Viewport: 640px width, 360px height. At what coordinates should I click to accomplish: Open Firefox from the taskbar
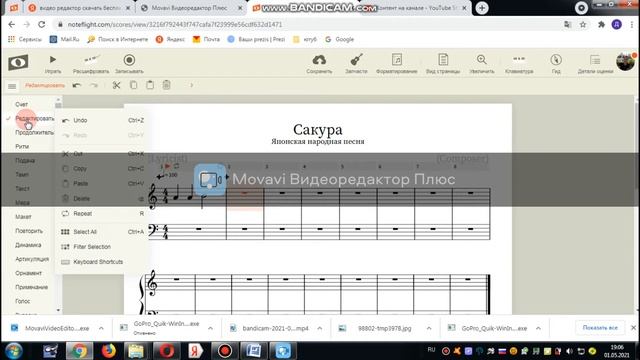pos(108,351)
